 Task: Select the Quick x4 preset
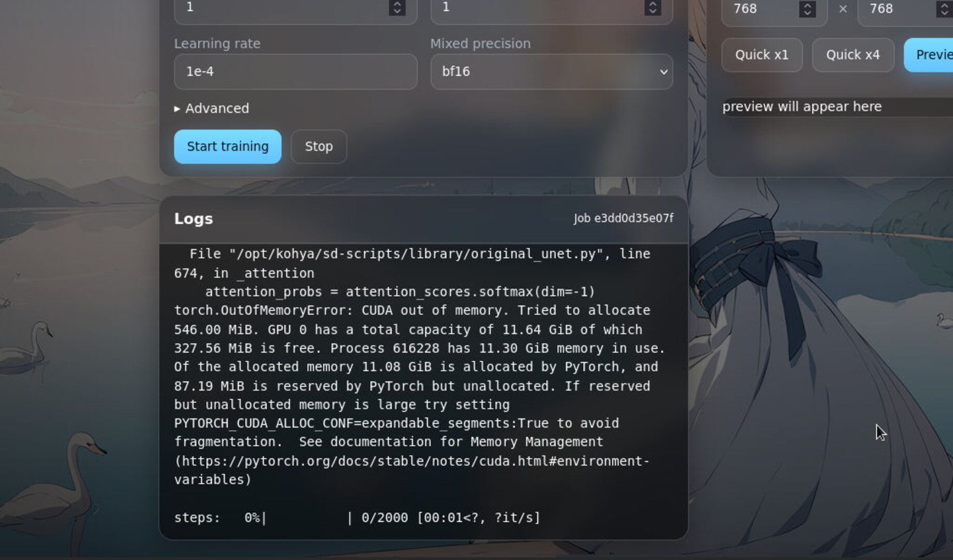click(852, 55)
